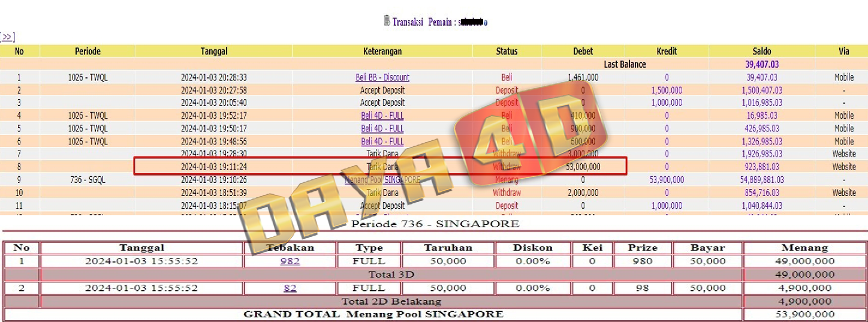Click the "Periode" column header
This screenshot has height=322, width=868.
pyautogui.click(x=88, y=52)
